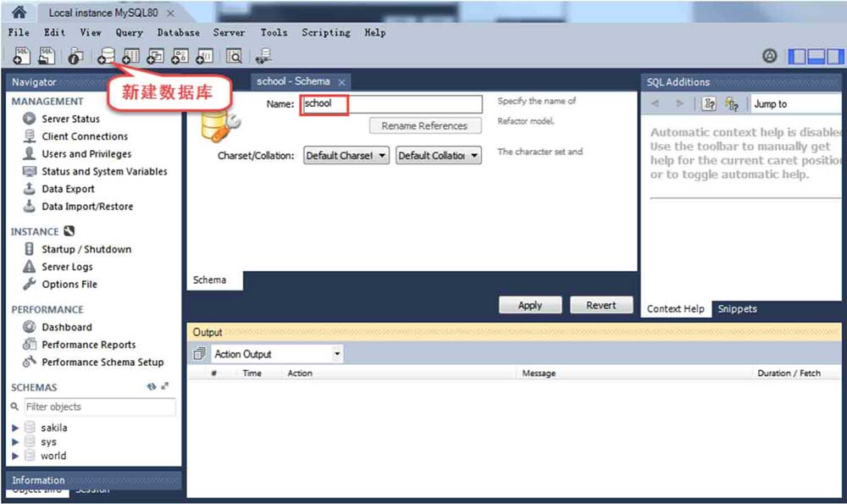Open Server Logs
Image resolution: width=847 pixels, height=504 pixels.
67,267
